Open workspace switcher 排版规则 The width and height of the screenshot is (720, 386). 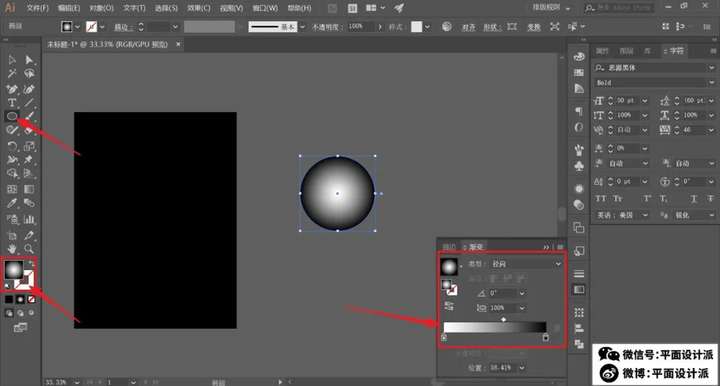551,8
